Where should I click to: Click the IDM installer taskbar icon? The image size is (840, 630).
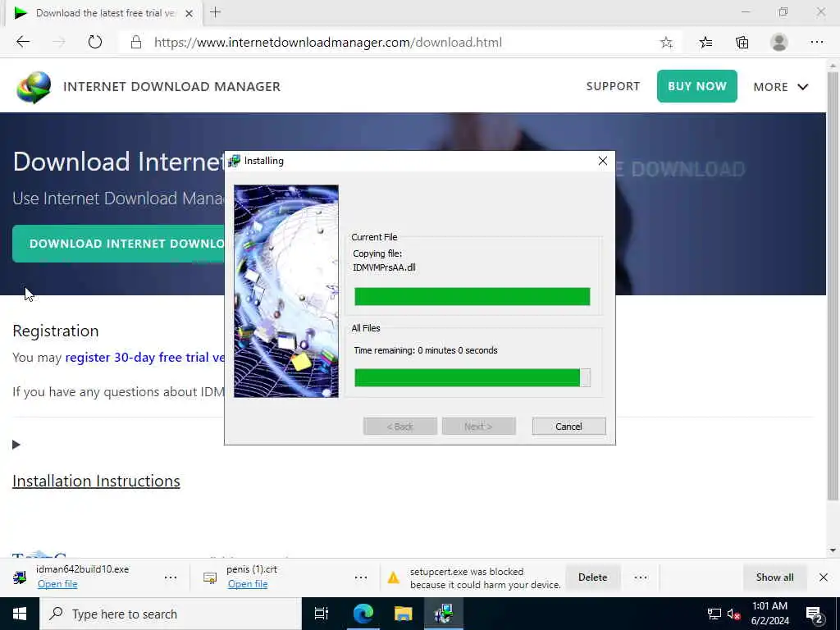pyautogui.click(x=444, y=614)
